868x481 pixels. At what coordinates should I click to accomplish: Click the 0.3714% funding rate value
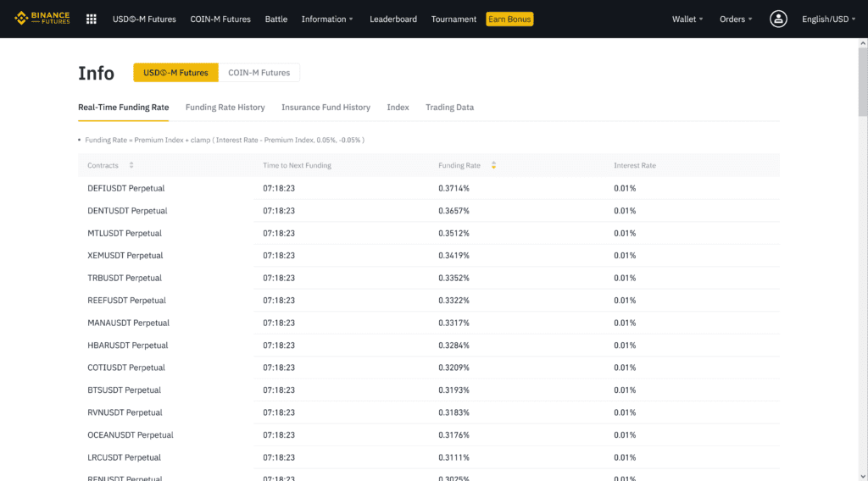click(x=453, y=188)
